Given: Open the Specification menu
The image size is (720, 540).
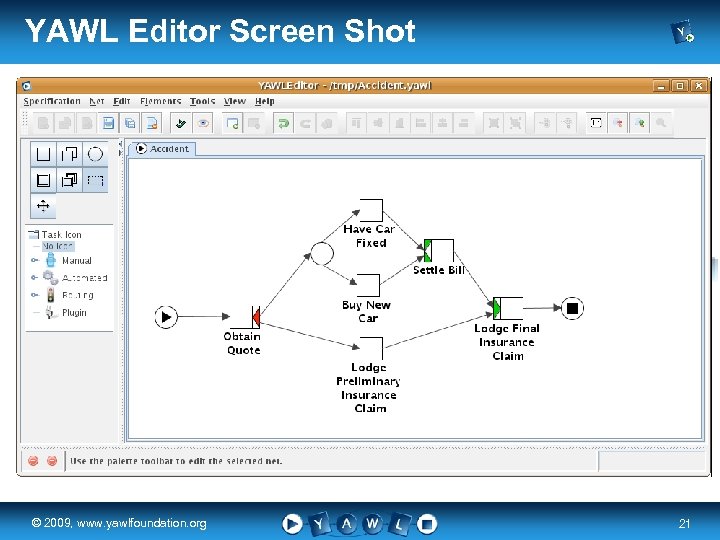Looking at the screenshot, I should pyautogui.click(x=52, y=101).
